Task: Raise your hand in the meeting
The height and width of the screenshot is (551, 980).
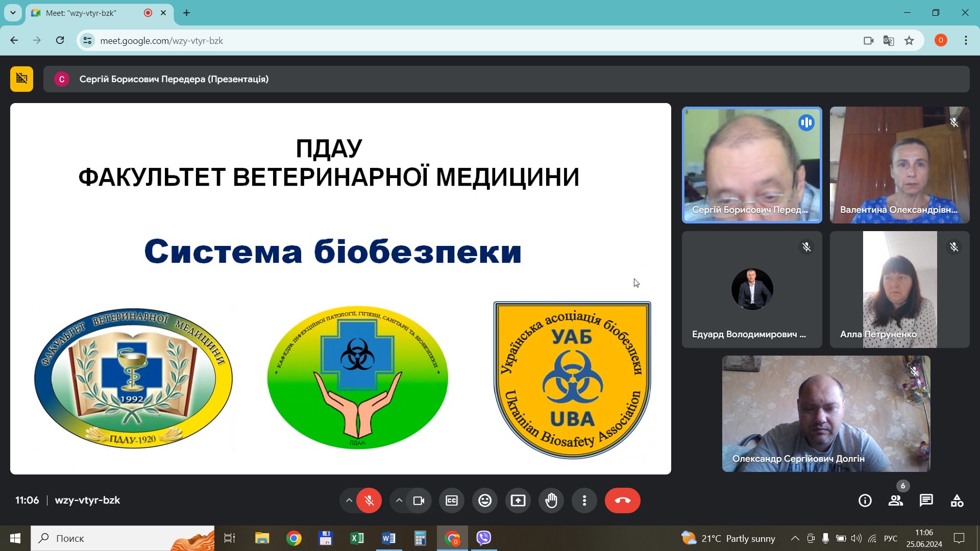Action: (x=551, y=500)
